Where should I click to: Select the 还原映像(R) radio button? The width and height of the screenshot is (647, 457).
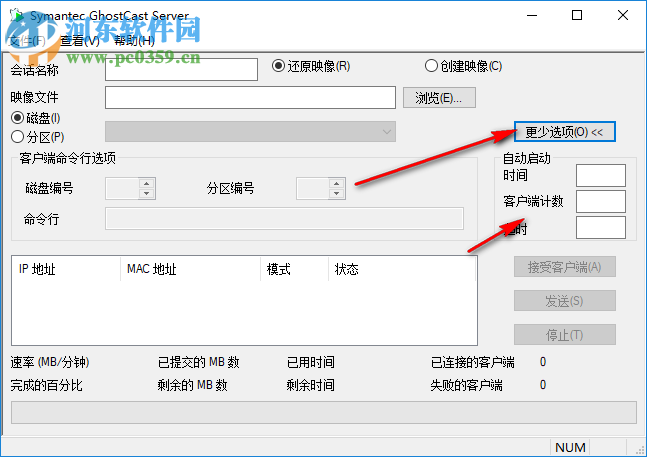[311, 66]
